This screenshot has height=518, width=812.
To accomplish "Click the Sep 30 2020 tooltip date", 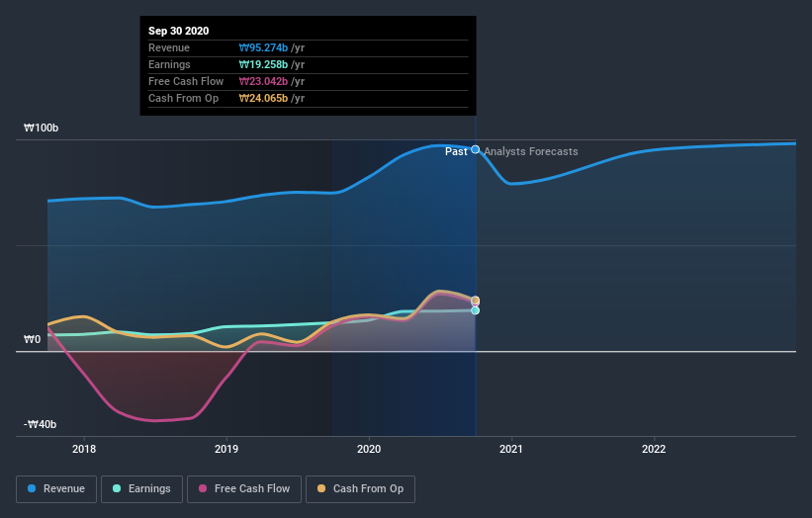I will point(179,31).
